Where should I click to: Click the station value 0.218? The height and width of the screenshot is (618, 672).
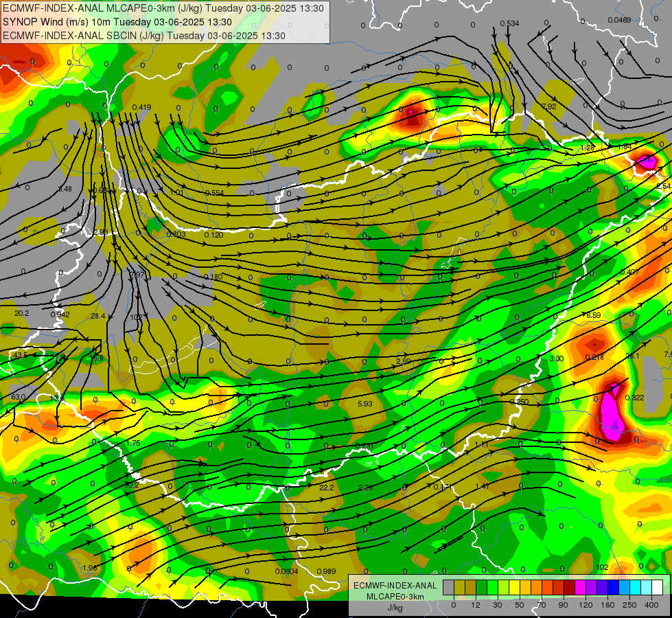coord(594,357)
